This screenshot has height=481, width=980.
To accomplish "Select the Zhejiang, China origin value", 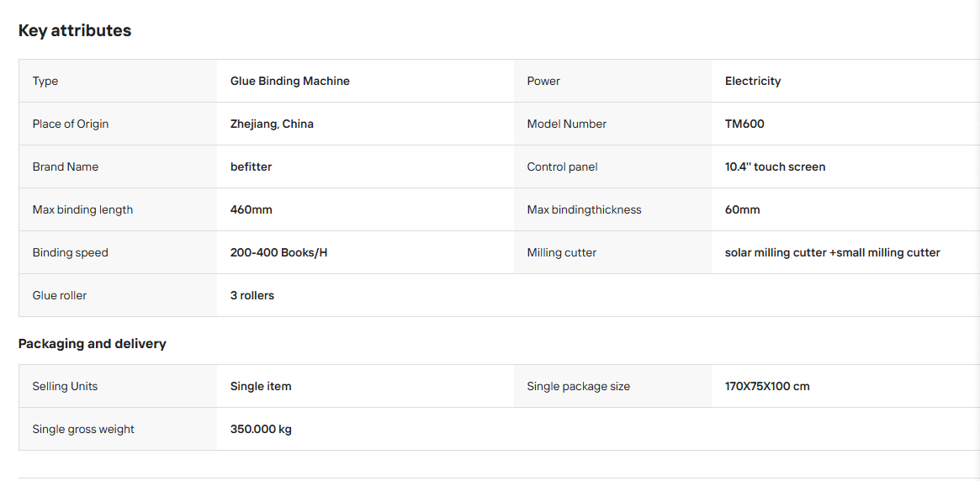I will [272, 124].
